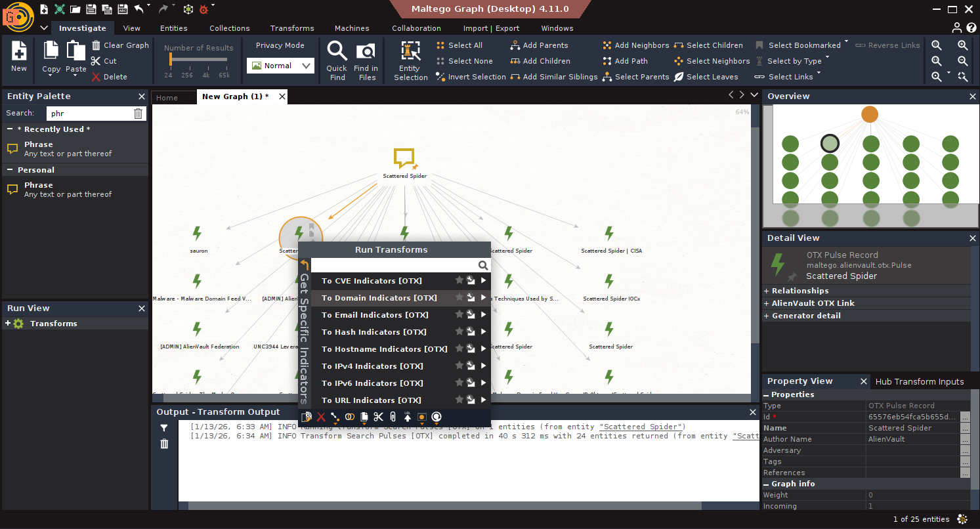Image resolution: width=980 pixels, height=529 pixels.
Task: Click the Entity Selection icon
Action: 411,52
